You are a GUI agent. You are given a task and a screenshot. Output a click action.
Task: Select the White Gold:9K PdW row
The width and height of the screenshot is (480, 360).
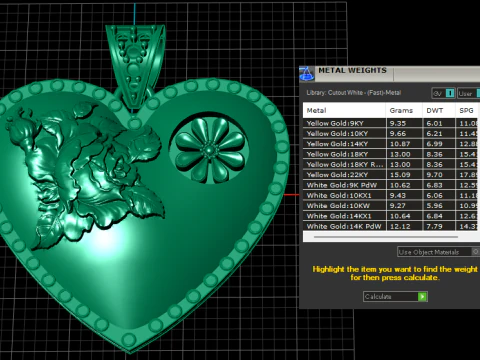[x=391, y=185]
